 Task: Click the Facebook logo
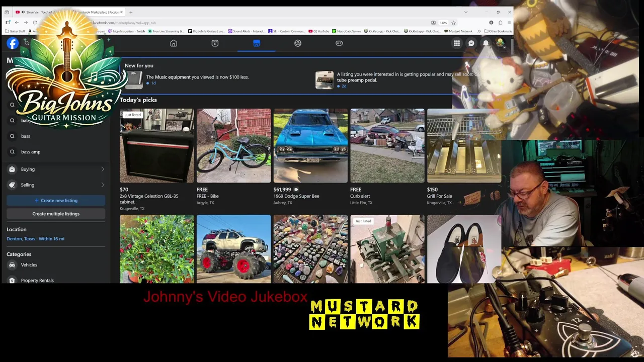click(13, 43)
